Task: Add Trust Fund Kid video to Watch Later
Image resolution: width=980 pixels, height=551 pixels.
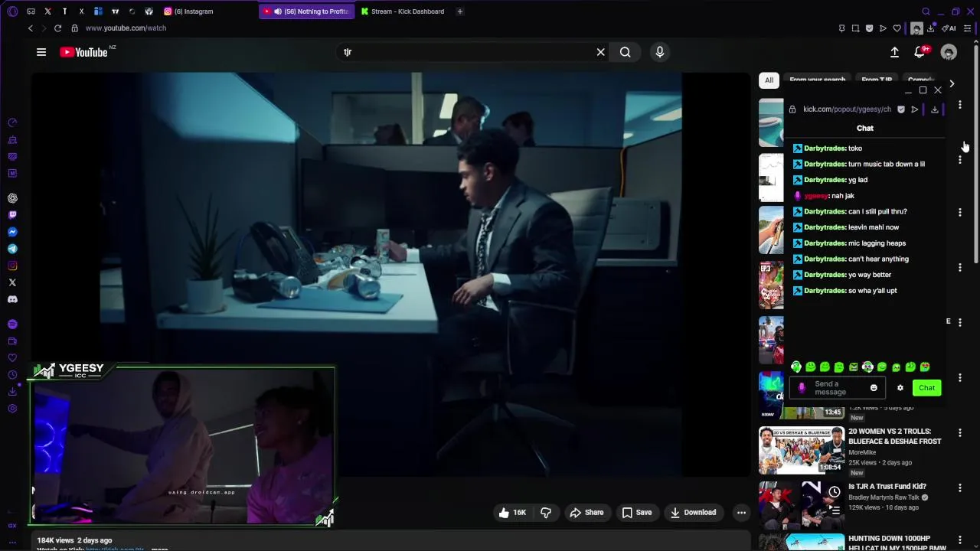Action: [835, 492]
